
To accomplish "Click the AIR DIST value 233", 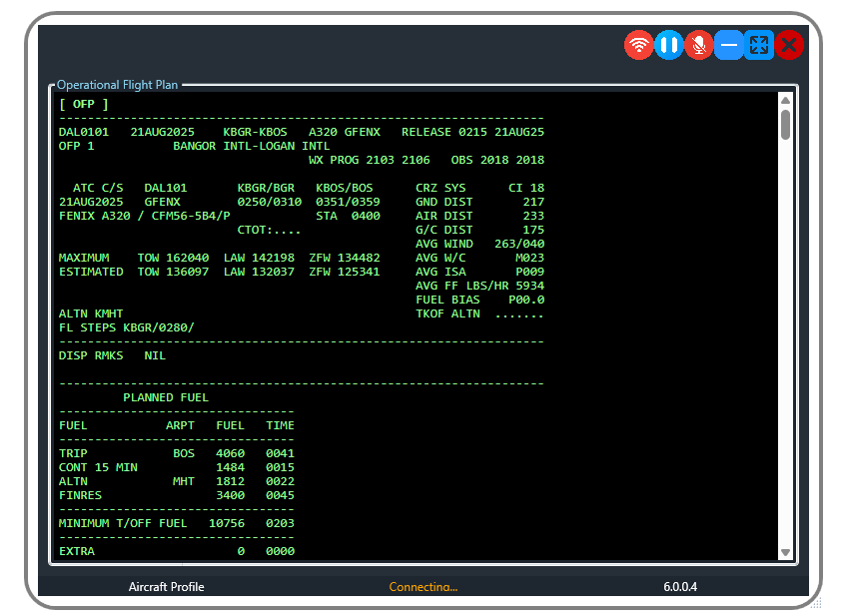I will pos(533,216).
